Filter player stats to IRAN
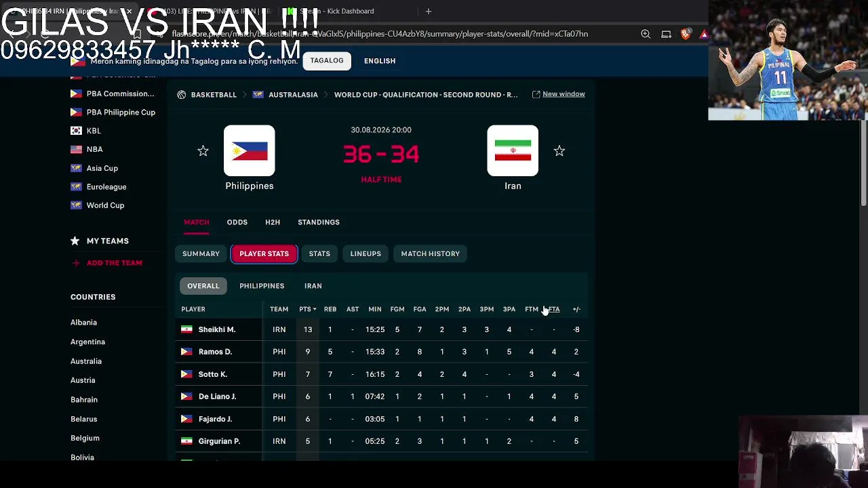The width and height of the screenshot is (868, 488). 313,286
